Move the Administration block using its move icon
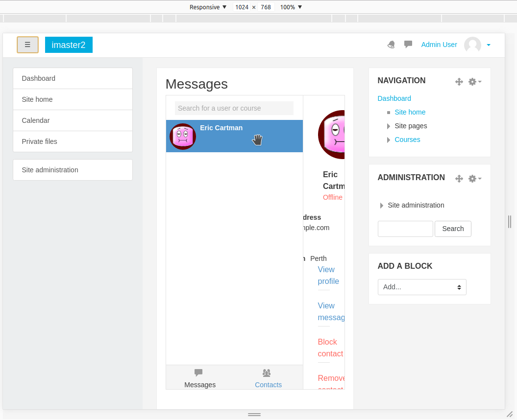The image size is (517, 420). pos(459,179)
